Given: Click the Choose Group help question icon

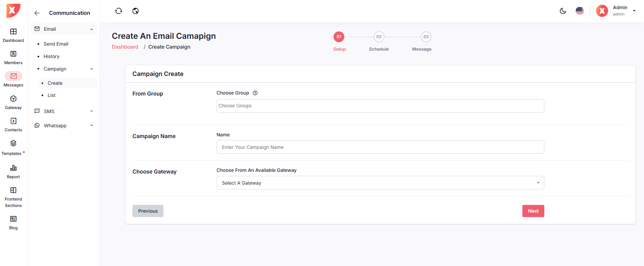Looking at the screenshot, I should tap(255, 93).
